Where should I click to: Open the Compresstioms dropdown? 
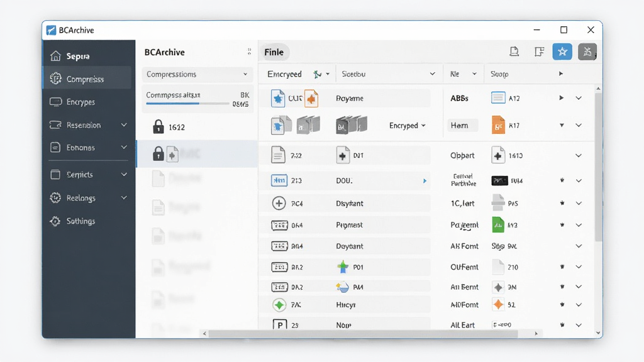click(x=197, y=74)
